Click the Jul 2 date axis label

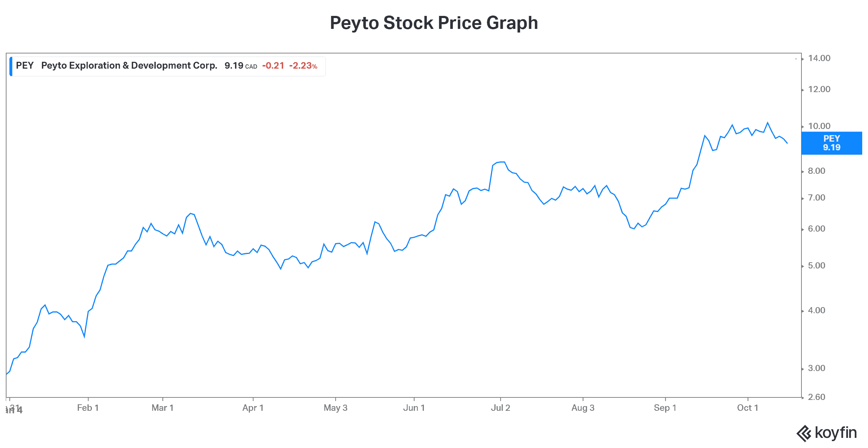500,408
